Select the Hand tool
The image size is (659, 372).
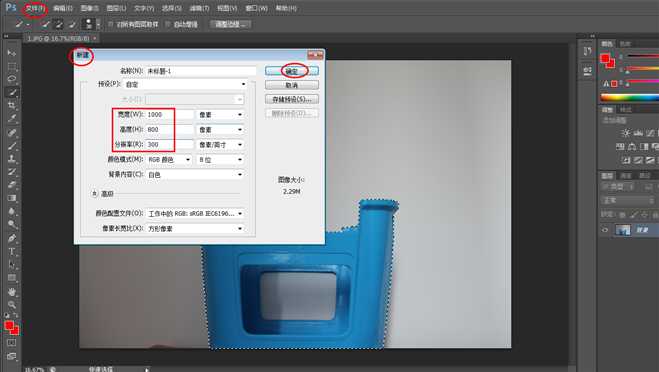(12, 292)
